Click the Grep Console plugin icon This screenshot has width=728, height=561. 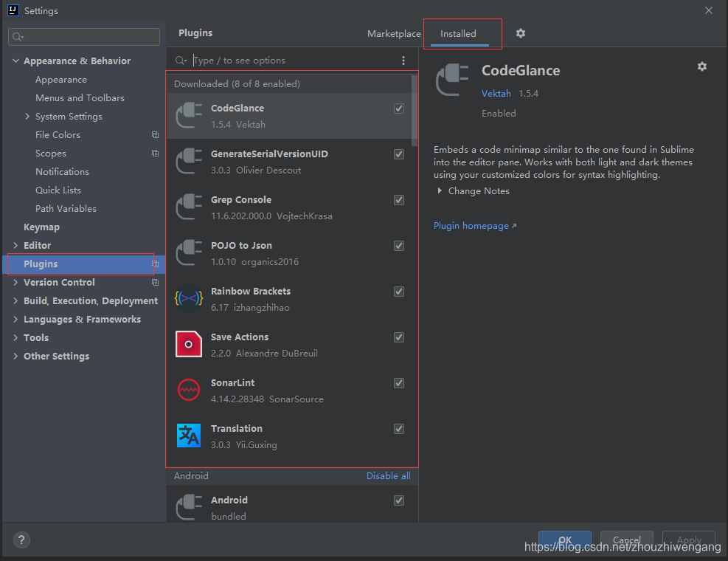tap(189, 207)
